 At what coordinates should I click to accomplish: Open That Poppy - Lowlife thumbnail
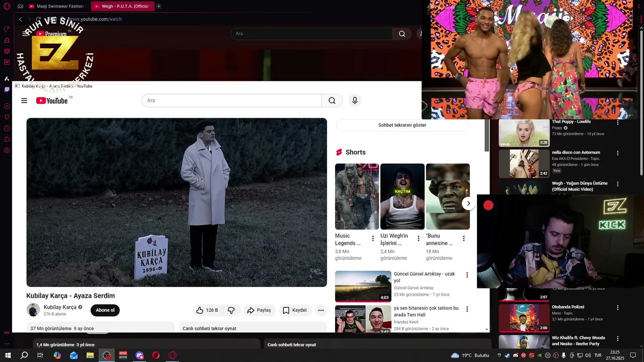pyautogui.click(x=524, y=133)
